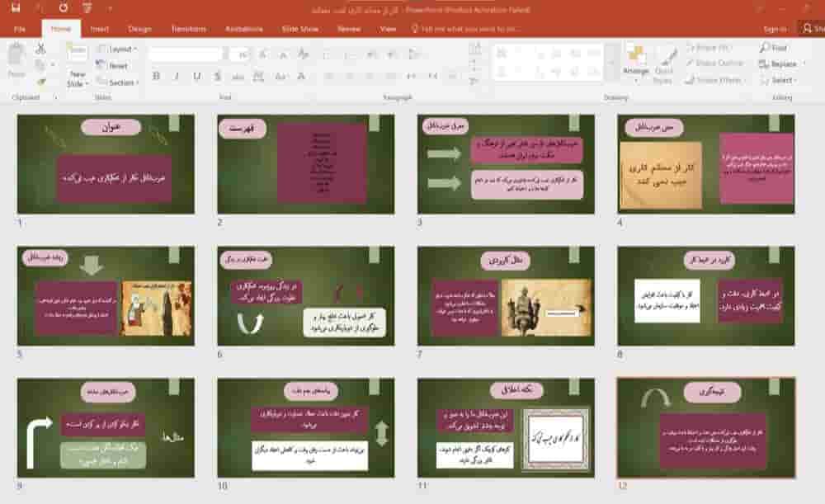
Task: Click the Save icon in the quick access toolbar
Action: pyautogui.click(x=15, y=8)
